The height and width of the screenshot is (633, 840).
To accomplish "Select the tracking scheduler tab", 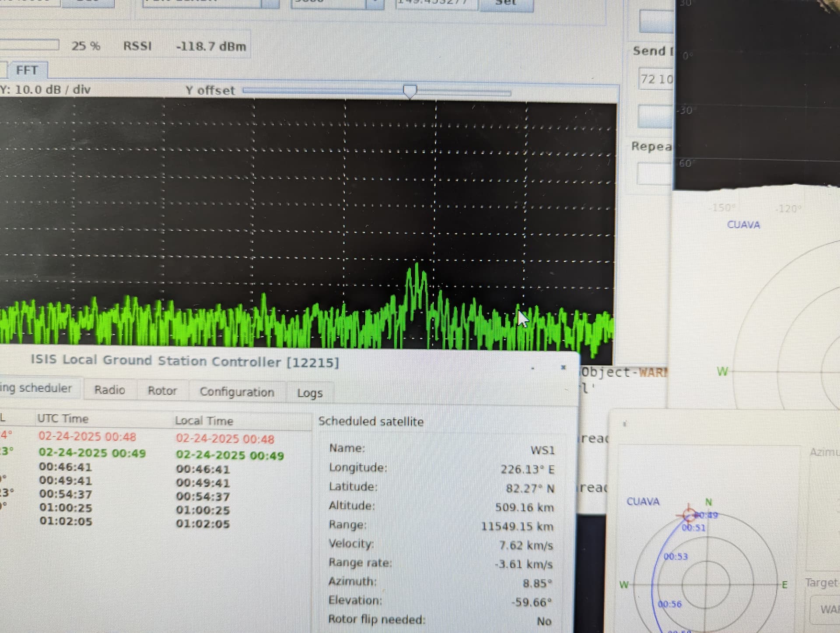I will tap(36, 388).
